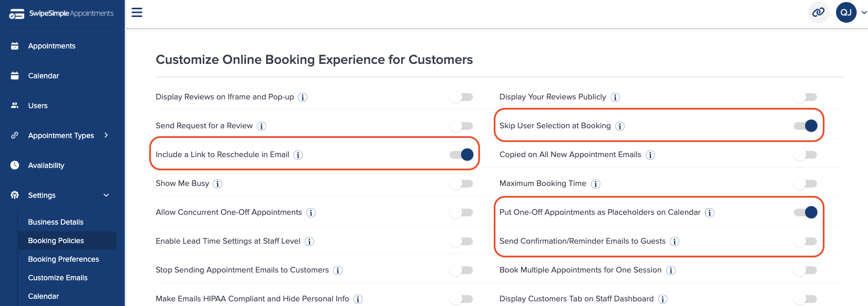Click info icon for One-Off Appointments as Placeholders
This screenshot has width=868, height=306.
pos(710,213)
